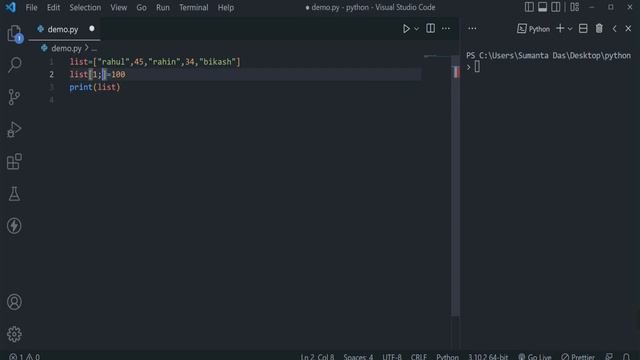Change encoding via UTF-8

(x=391, y=356)
